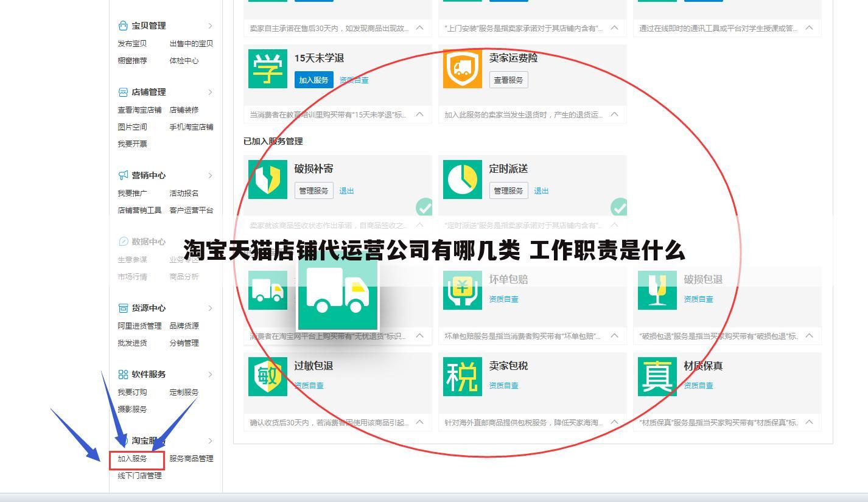Click the 宝贝管理 bag icon
Image resolution: width=868 pixels, height=502 pixels.
click(x=123, y=26)
